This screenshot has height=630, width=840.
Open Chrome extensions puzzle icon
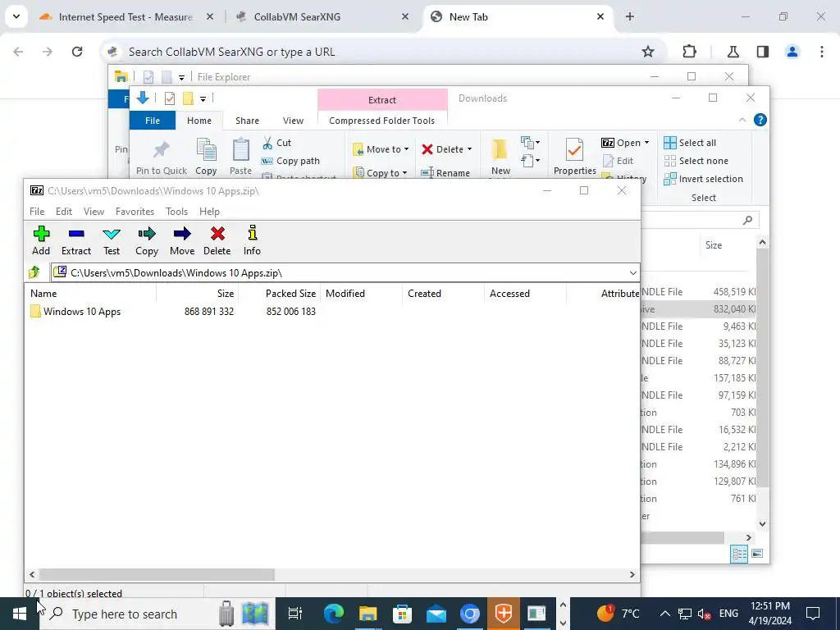pyautogui.click(x=689, y=52)
